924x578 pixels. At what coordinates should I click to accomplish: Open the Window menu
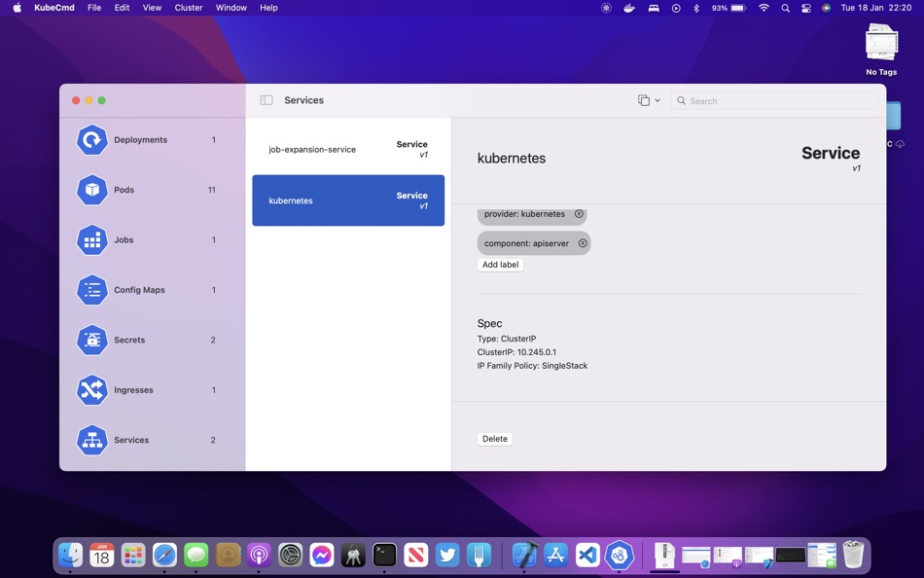[231, 8]
